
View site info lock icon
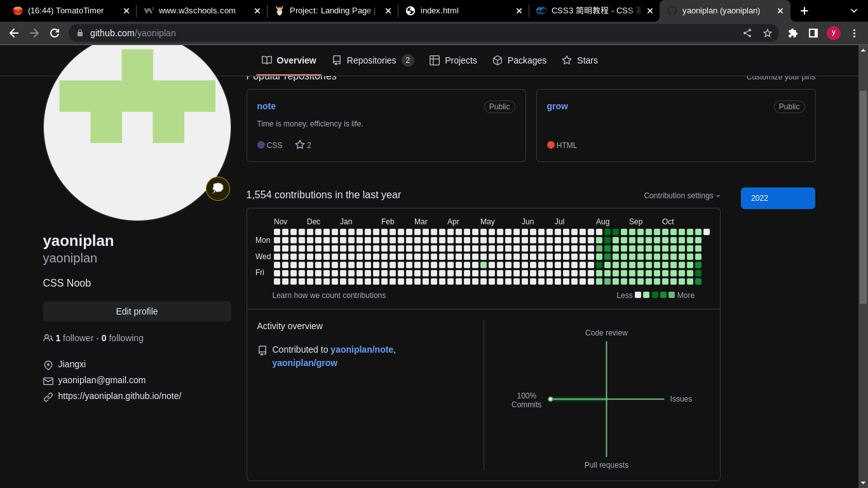[x=80, y=33]
